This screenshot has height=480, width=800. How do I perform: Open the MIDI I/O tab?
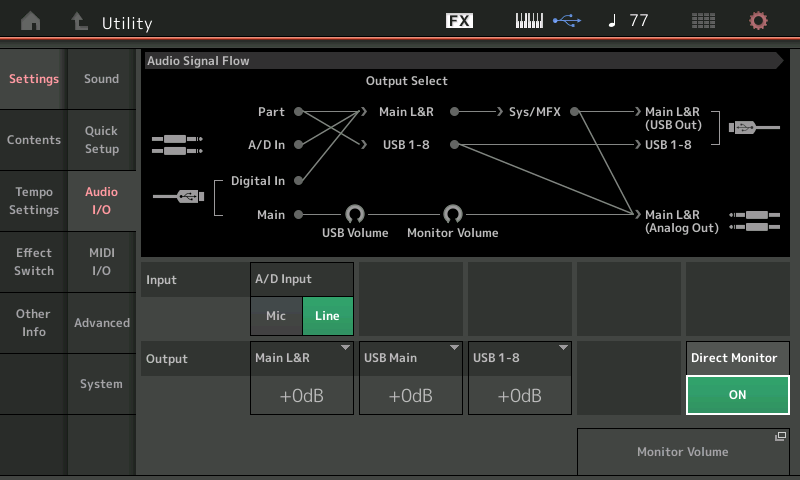click(x=101, y=262)
